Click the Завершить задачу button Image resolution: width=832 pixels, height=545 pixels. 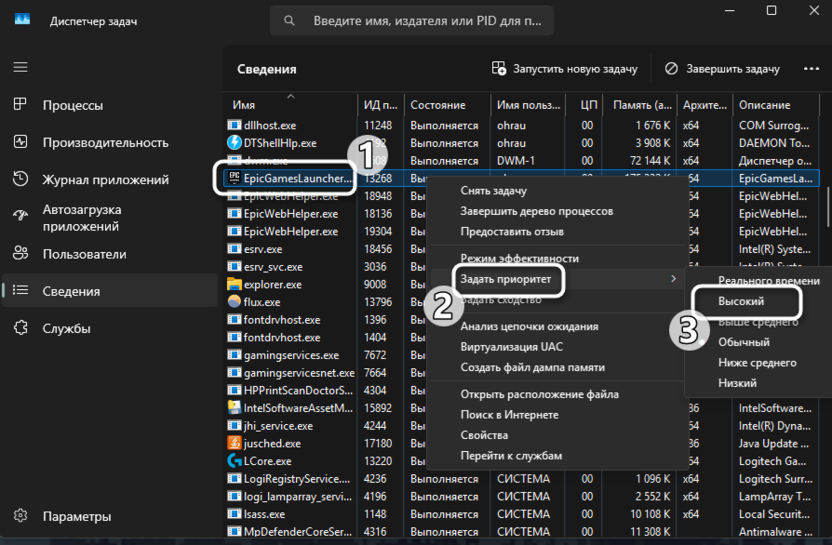722,68
